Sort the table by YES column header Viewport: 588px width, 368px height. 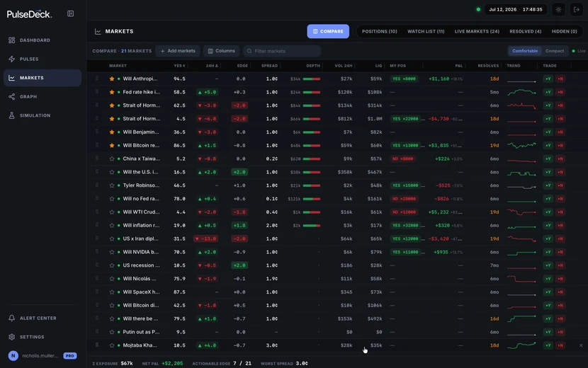[179, 66]
